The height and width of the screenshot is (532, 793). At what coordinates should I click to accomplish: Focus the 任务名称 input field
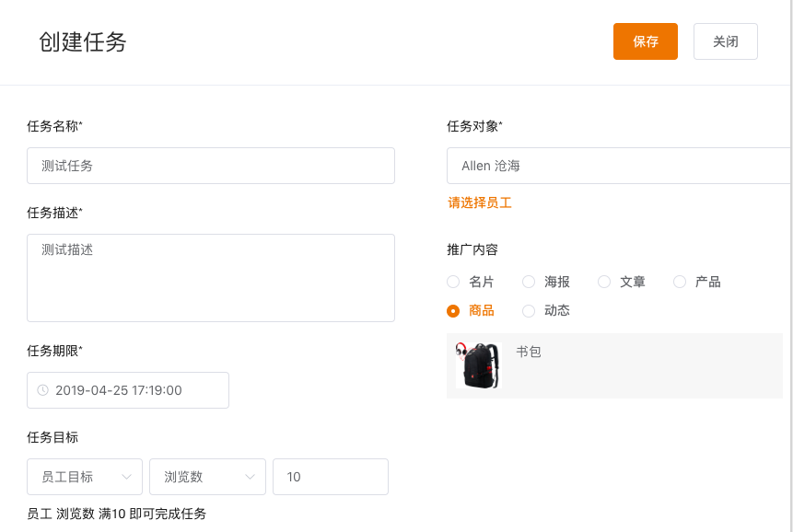point(211,166)
